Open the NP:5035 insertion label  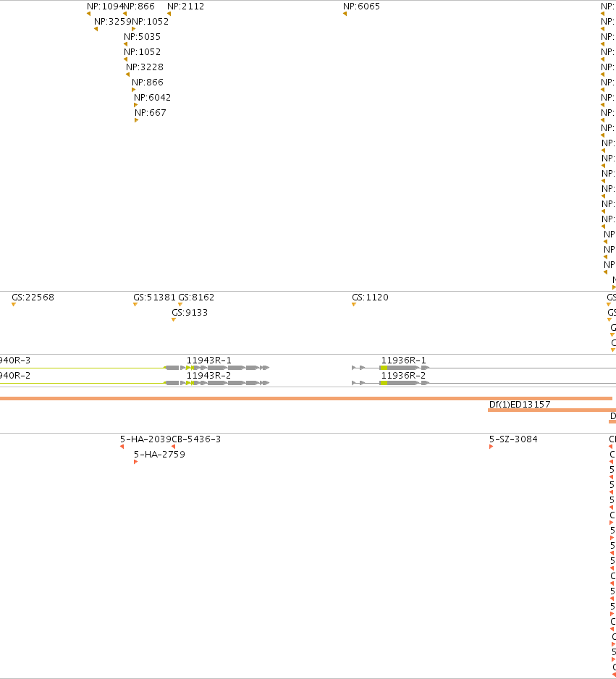click(142, 36)
